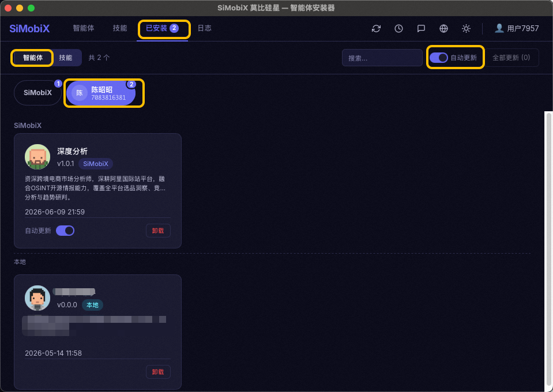Viewport: 553px width, 392px height.
Task: Select the SiMobiX account chip
Action: [x=37, y=93]
